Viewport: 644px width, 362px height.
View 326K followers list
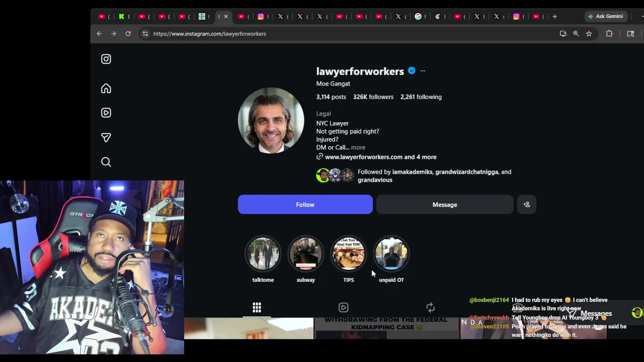[373, 97]
